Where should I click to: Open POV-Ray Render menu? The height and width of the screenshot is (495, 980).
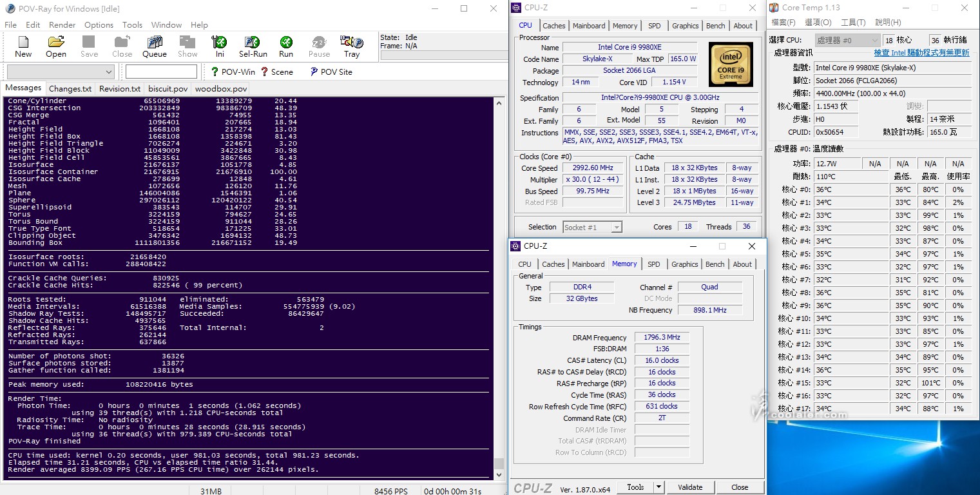pyautogui.click(x=62, y=24)
